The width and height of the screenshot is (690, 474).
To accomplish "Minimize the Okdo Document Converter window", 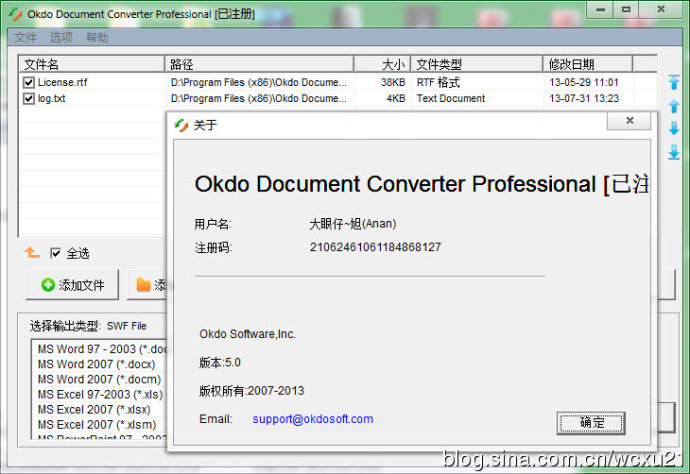I will tap(600, 10).
